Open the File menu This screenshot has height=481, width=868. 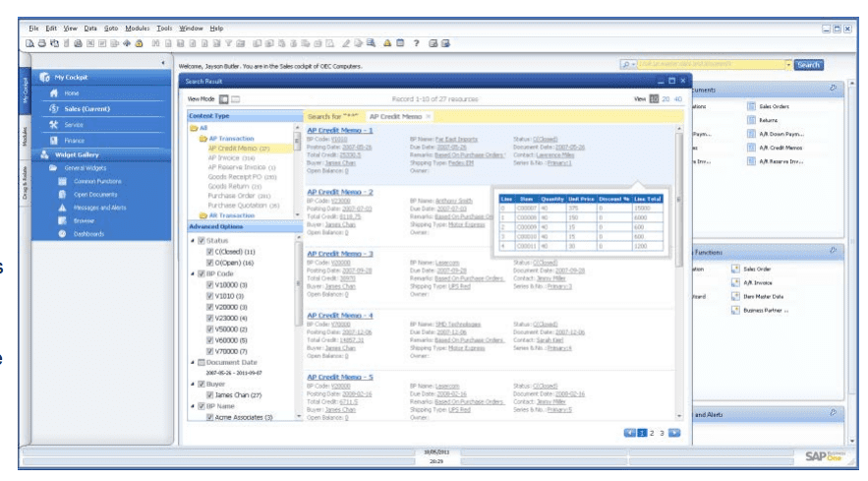click(33, 29)
